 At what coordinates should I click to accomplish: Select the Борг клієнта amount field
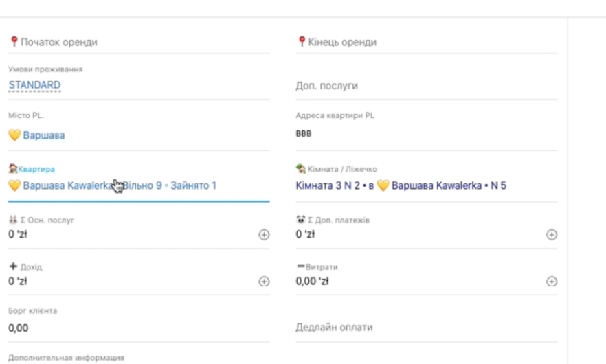(137, 328)
